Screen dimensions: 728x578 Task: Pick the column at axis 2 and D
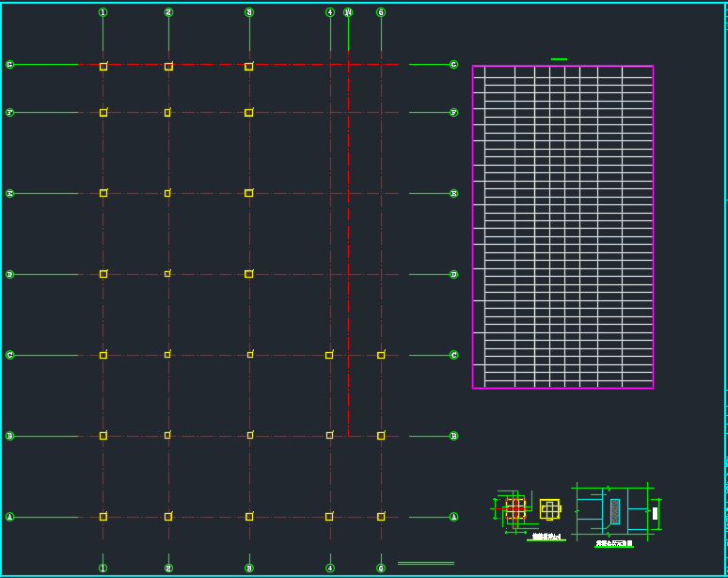pyautogui.click(x=167, y=274)
